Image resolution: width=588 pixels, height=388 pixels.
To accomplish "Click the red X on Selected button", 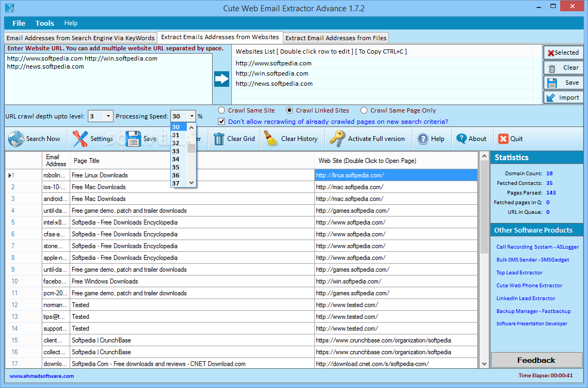I will click(x=551, y=53).
